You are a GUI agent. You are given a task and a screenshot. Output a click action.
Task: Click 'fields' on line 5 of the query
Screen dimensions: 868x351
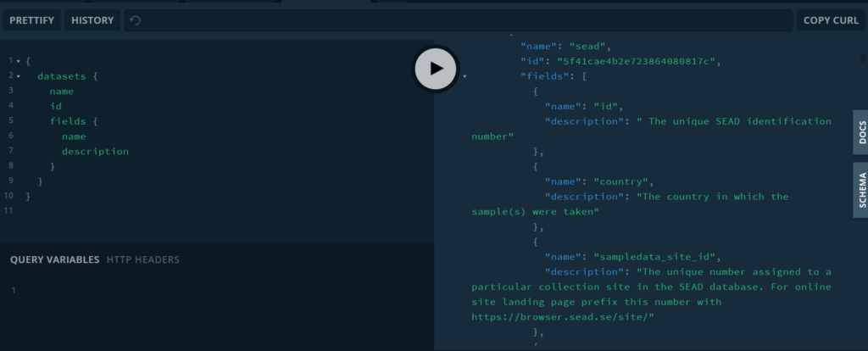68,121
